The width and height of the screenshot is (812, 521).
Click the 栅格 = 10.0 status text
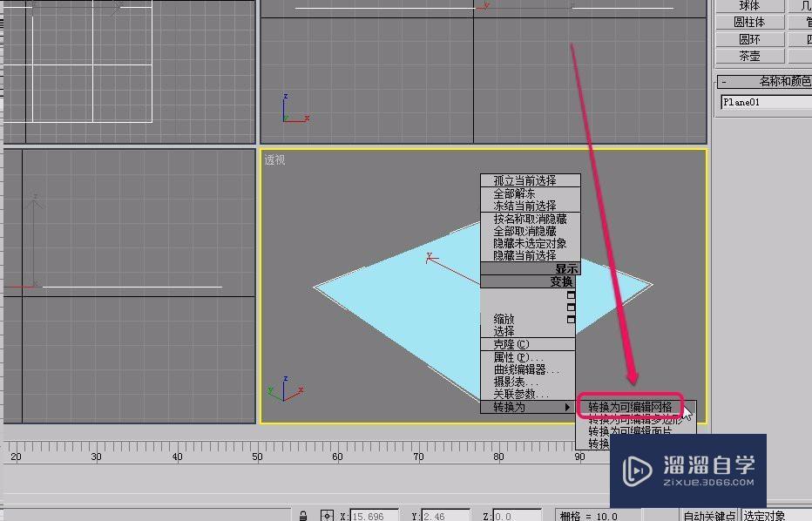[x=589, y=517]
